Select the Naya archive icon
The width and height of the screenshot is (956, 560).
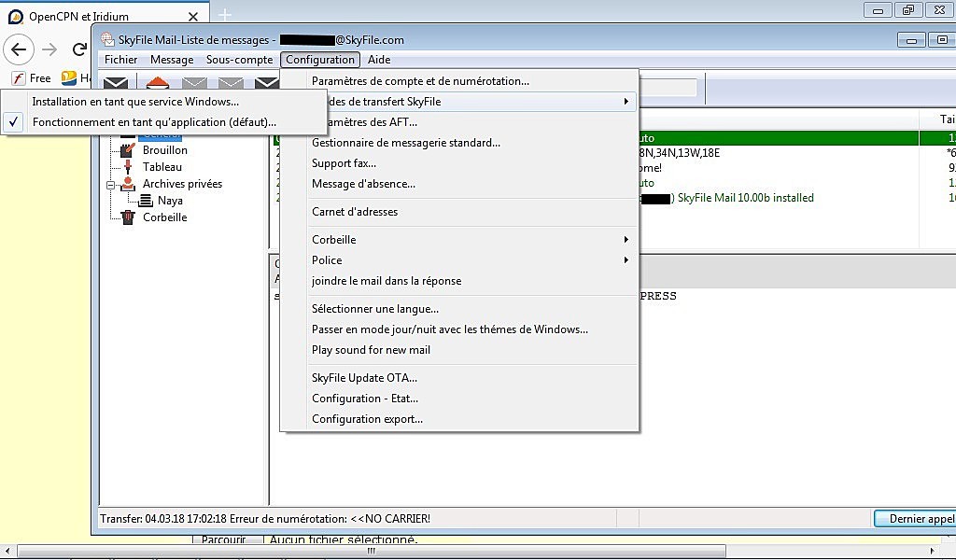[146, 201]
